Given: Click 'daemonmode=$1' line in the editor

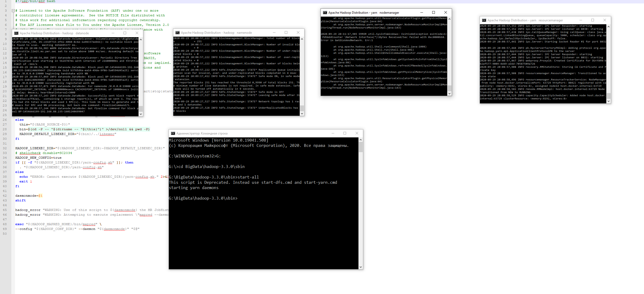Looking at the screenshot, I should [29, 196].
